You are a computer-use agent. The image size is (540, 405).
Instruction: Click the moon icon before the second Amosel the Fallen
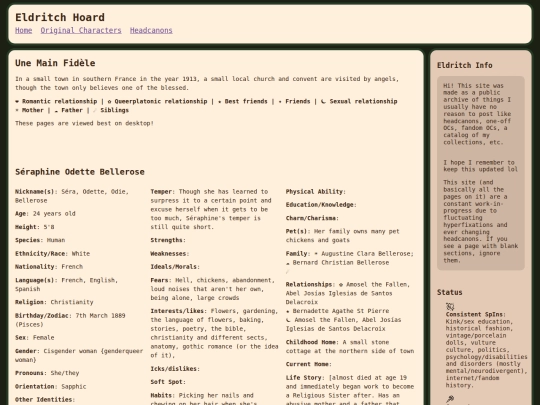pyautogui.click(x=288, y=320)
